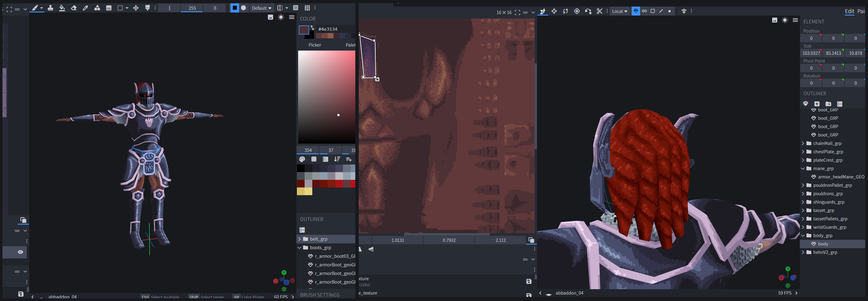
Task: Select the Draw Shape tool
Action: coord(97,8)
